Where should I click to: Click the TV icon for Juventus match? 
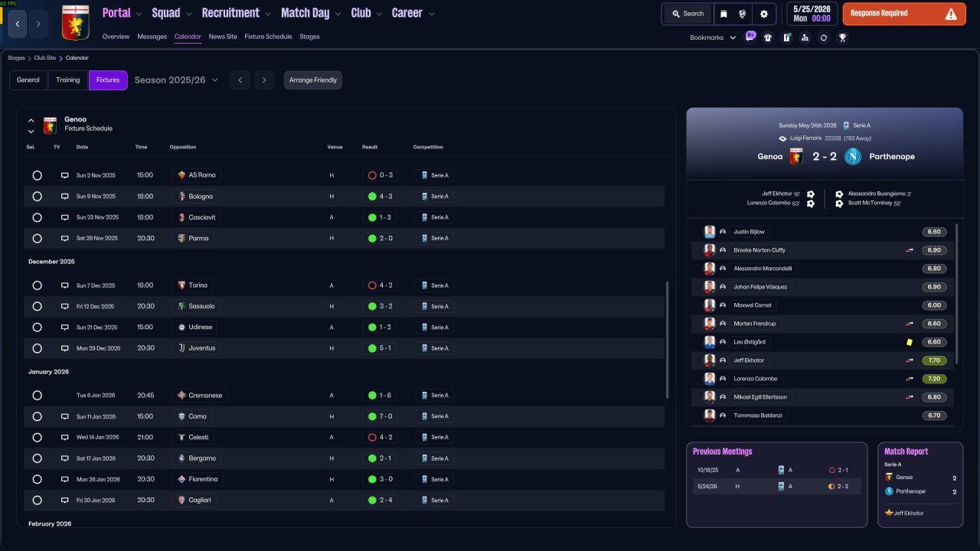click(x=65, y=348)
